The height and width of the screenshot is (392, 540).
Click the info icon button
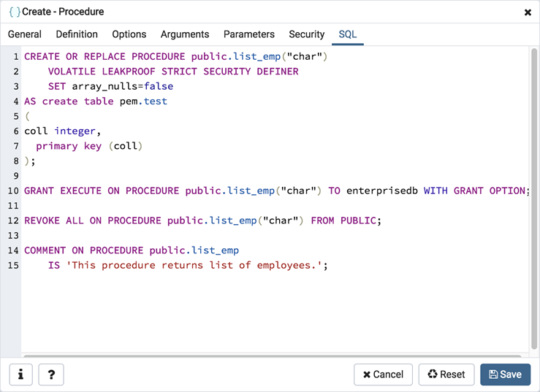(x=20, y=374)
